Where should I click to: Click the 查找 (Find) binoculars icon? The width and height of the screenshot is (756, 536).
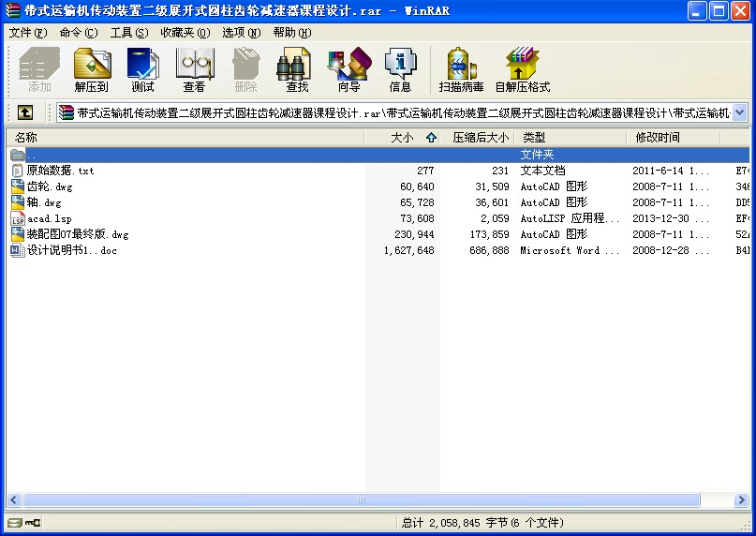297,70
